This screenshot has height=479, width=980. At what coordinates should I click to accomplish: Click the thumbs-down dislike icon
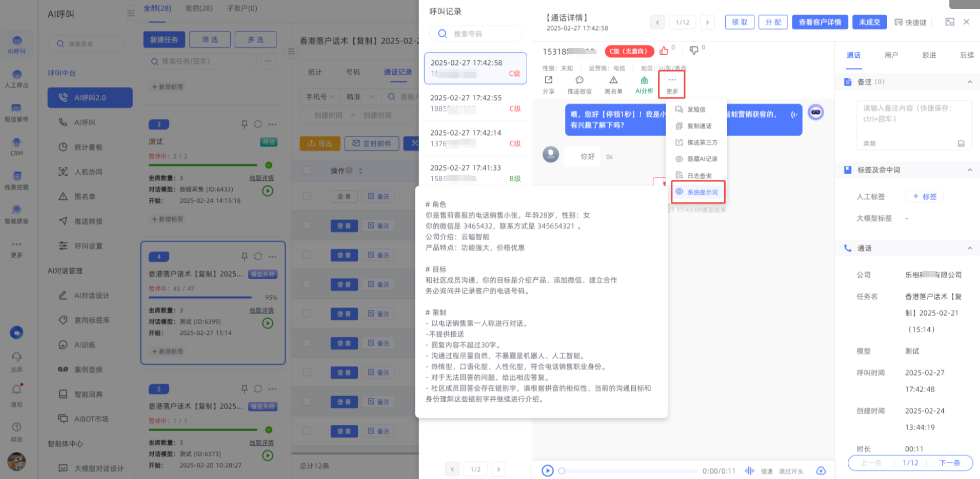(x=694, y=51)
